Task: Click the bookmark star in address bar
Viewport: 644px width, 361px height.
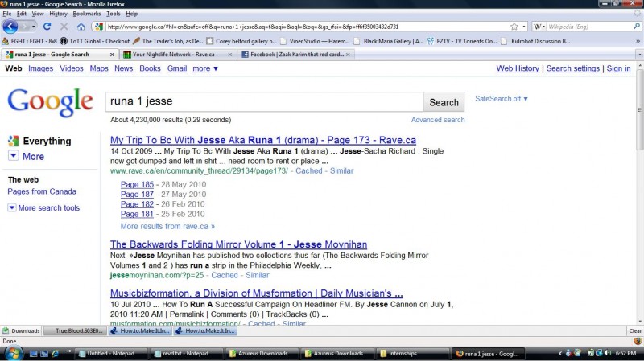Action: click(514, 27)
